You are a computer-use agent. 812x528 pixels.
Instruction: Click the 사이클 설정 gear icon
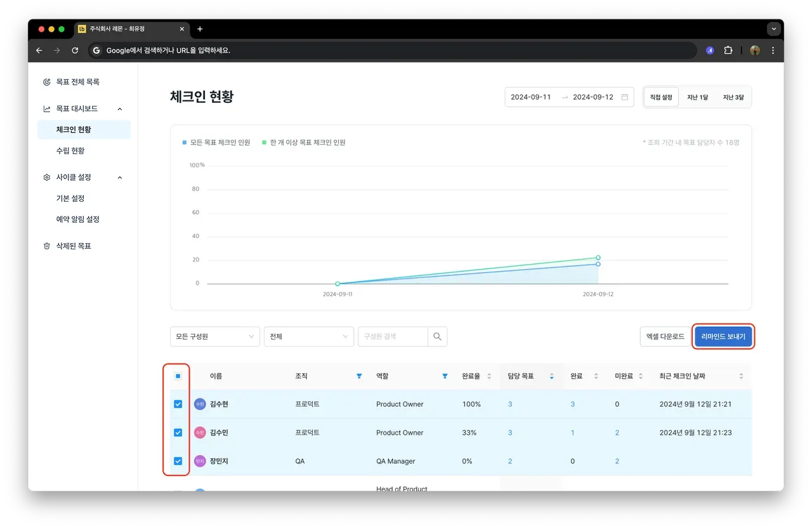[46, 178]
